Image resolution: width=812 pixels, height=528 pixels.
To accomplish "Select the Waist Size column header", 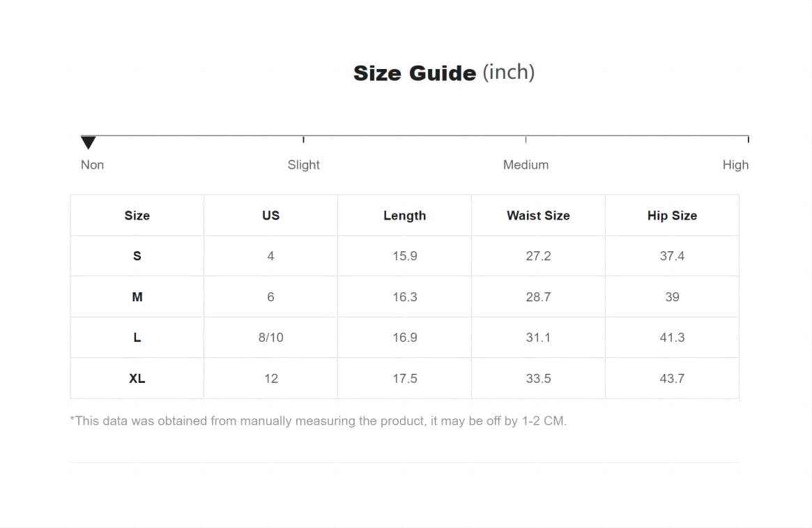I will pos(538,216).
